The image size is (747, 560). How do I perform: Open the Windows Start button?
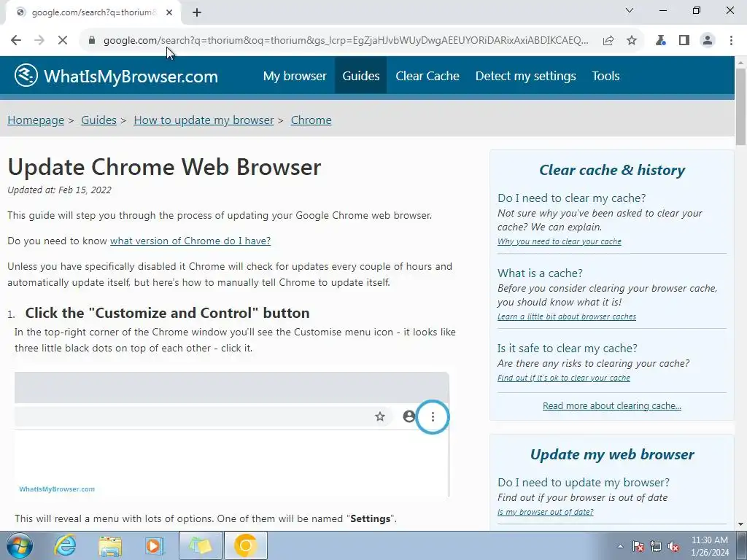(20, 545)
